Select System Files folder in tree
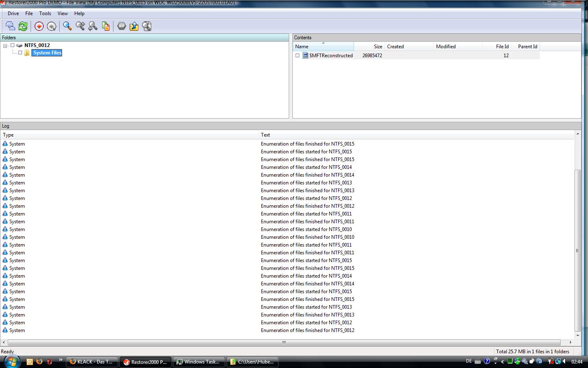The image size is (588, 368). 47,53
